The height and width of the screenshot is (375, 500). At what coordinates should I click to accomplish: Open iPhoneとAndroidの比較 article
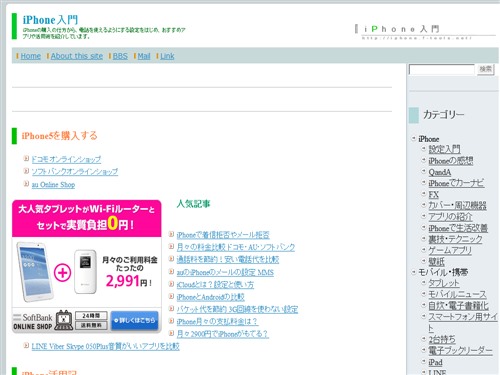pyautogui.click(x=211, y=297)
